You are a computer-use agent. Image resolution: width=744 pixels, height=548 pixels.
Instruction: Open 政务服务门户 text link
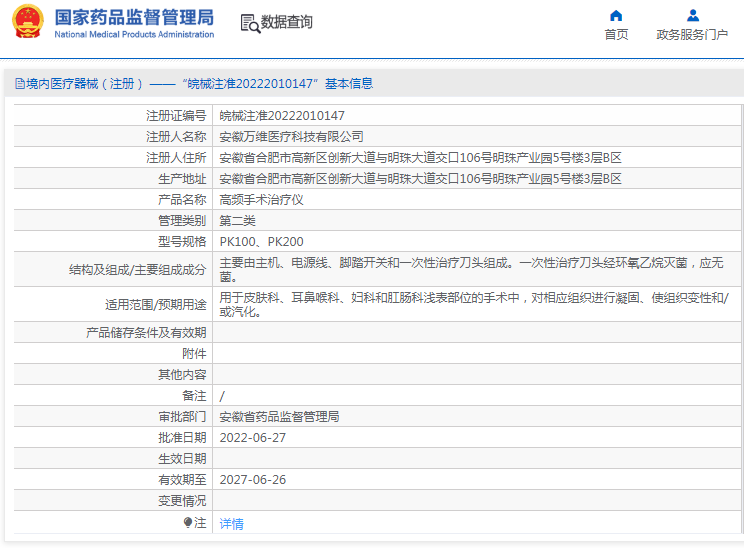(x=692, y=35)
